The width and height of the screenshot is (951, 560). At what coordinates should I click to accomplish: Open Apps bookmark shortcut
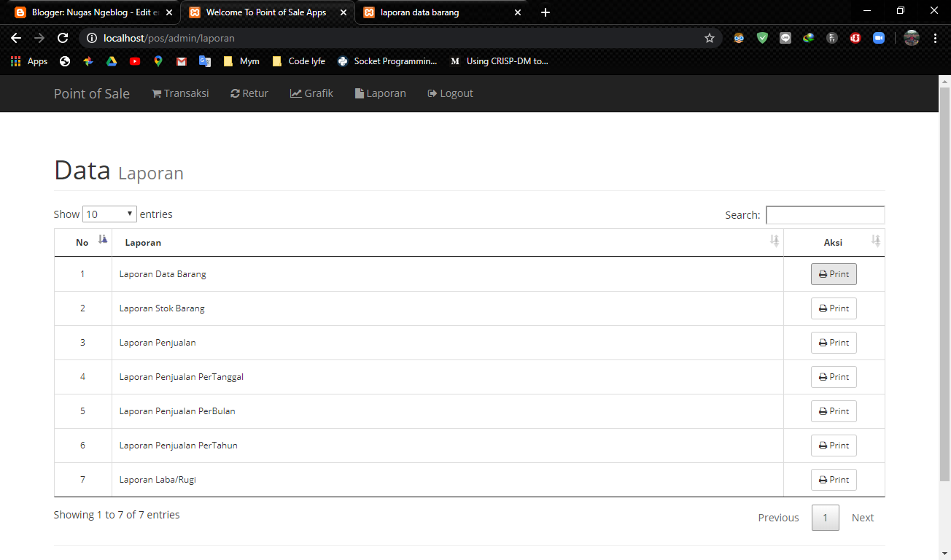29,61
